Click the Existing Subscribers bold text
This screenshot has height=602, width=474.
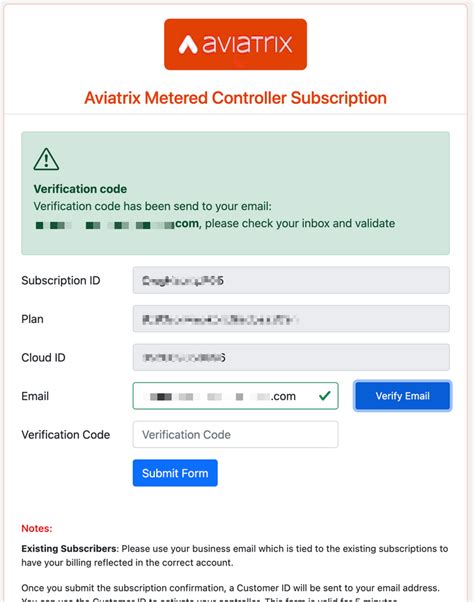pos(69,549)
